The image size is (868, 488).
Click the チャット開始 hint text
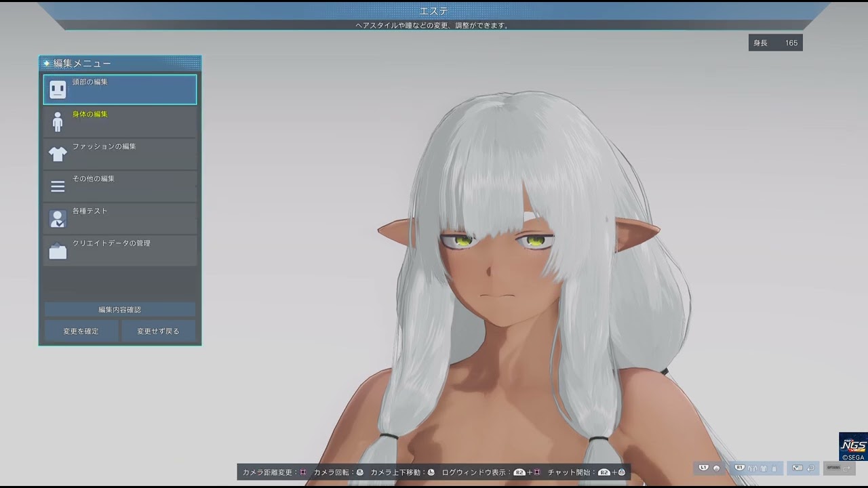568,472
